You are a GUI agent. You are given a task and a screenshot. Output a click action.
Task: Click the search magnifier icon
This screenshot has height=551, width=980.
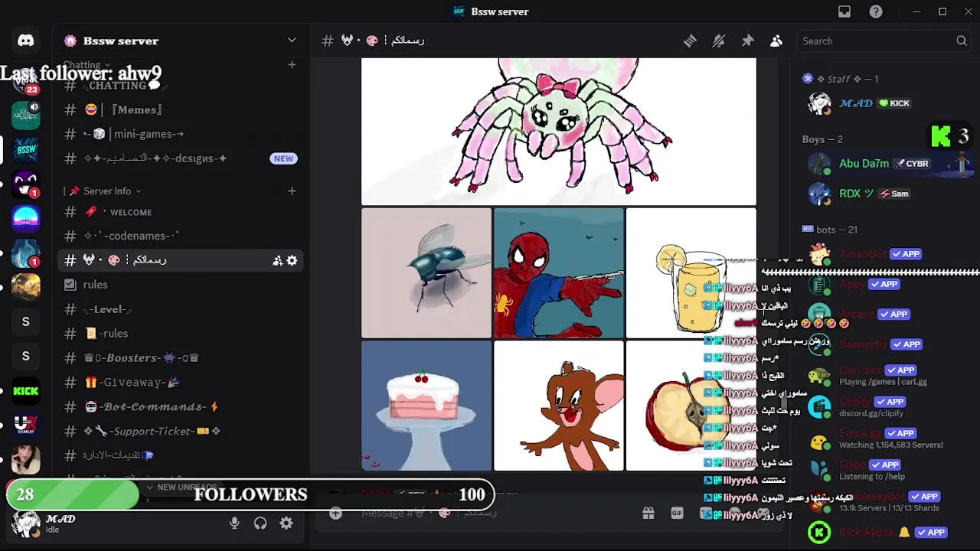(962, 41)
